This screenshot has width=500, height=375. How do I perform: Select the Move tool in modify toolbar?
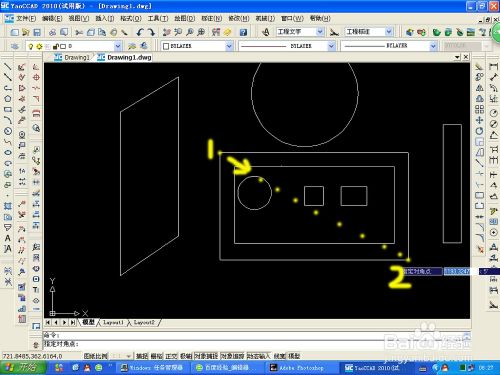point(479,120)
